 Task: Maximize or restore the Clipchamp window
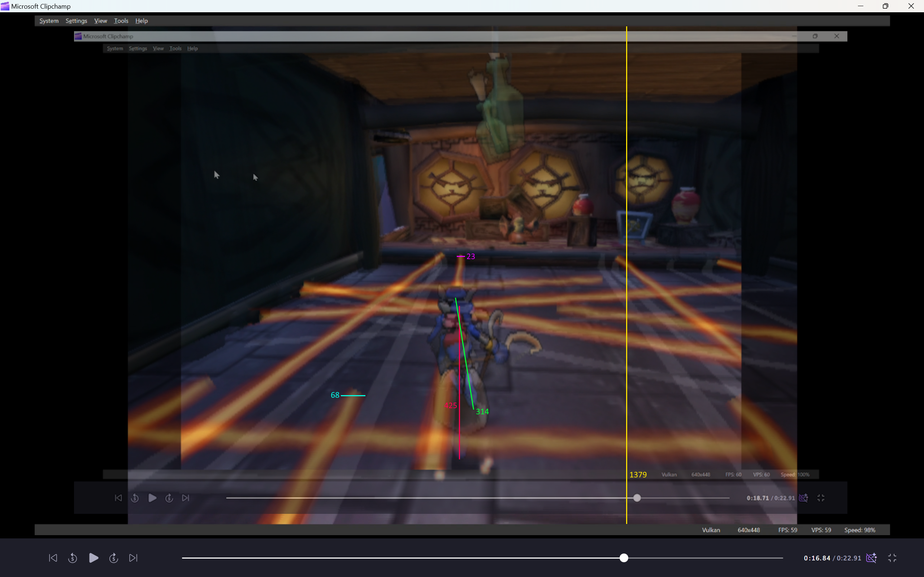point(885,6)
